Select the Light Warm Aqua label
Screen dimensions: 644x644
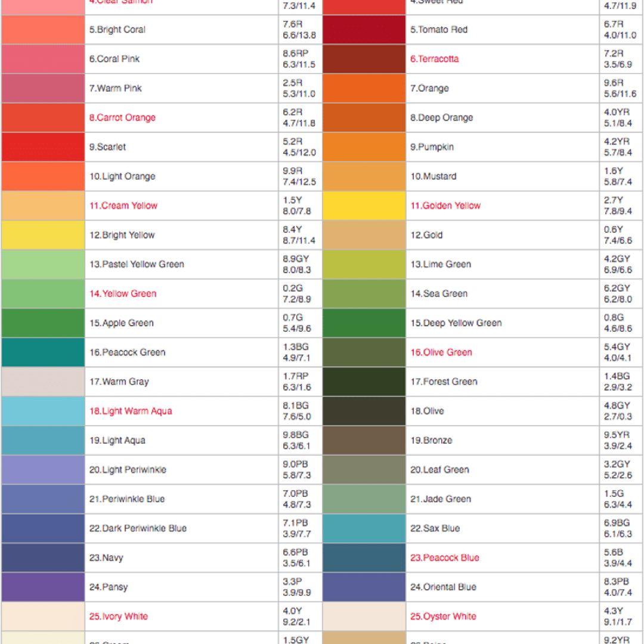point(131,411)
